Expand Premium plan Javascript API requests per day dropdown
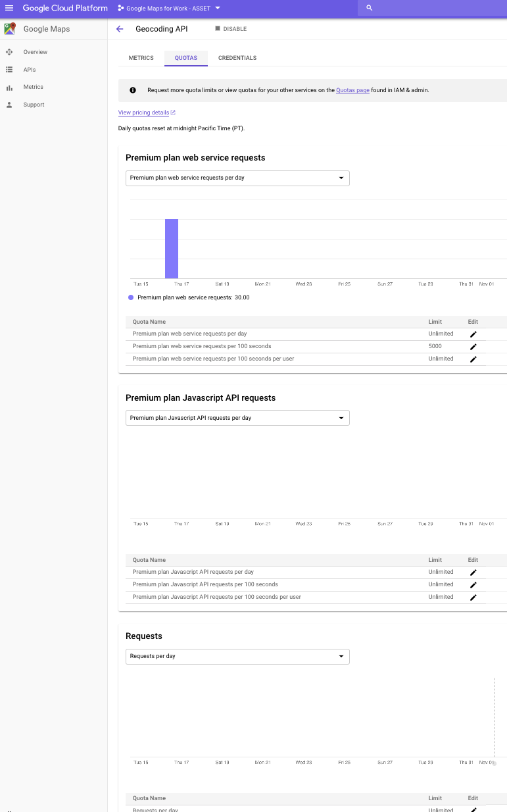507x812 pixels. (237, 418)
